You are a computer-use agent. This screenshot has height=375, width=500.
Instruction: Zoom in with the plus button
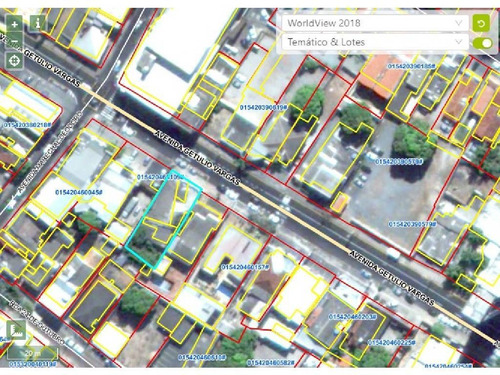point(14,24)
